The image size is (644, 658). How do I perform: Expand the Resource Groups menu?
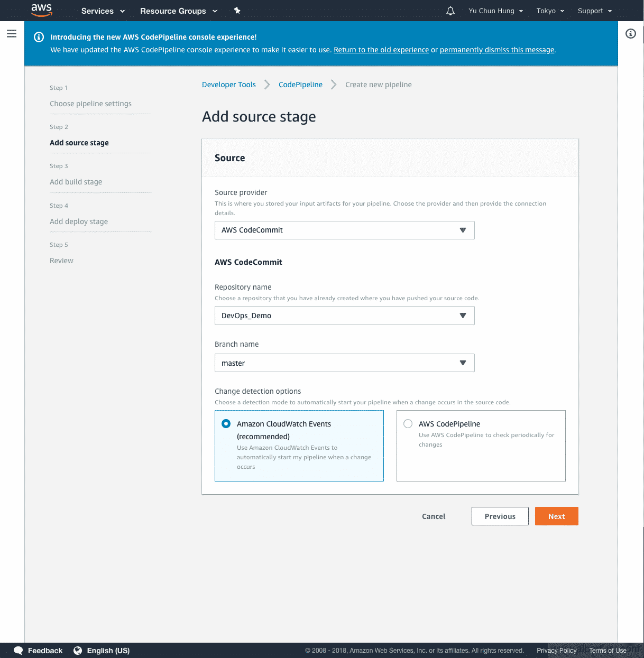[x=179, y=11]
